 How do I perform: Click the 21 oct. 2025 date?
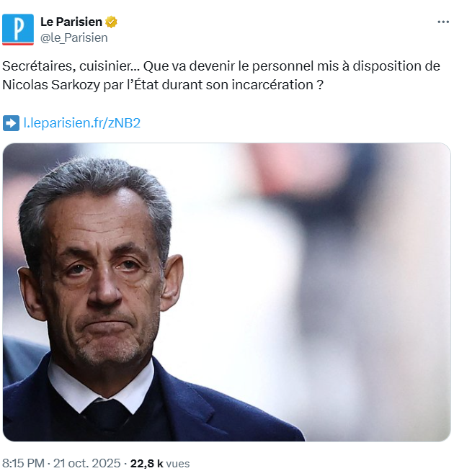[x=87, y=464]
